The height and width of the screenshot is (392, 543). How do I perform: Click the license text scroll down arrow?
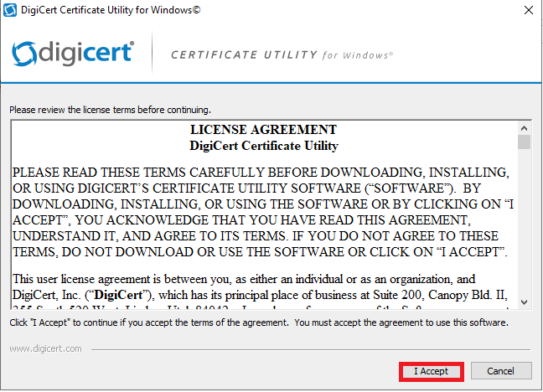point(524,302)
